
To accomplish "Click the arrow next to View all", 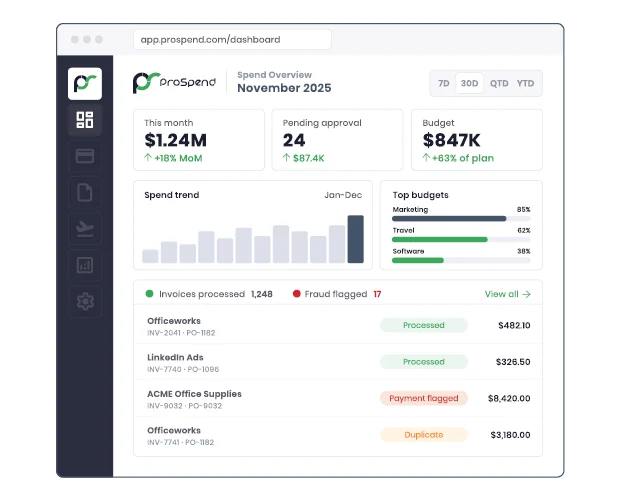I will coord(526,294).
